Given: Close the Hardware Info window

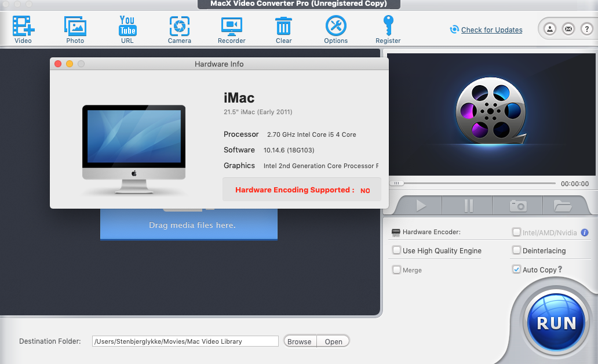Looking at the screenshot, I should [x=58, y=64].
